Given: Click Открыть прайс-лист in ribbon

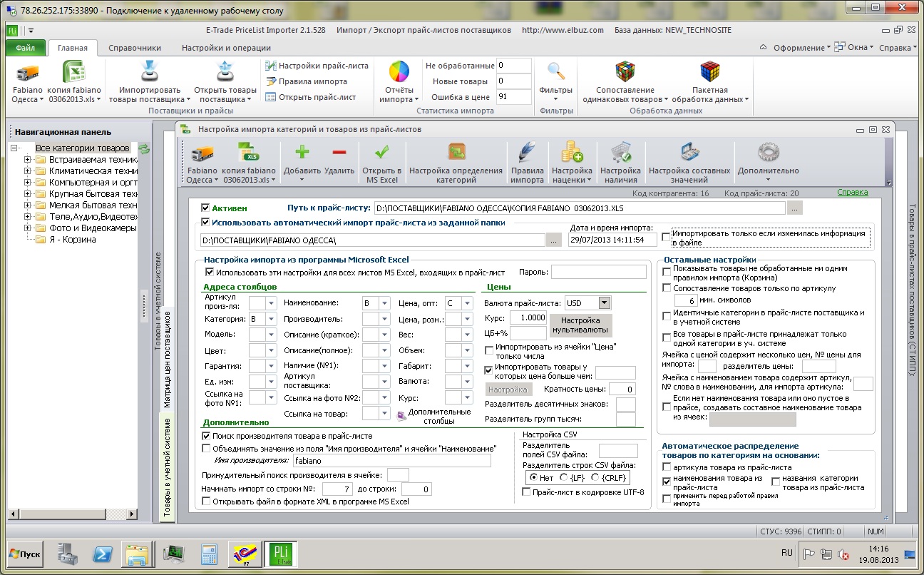Looking at the screenshot, I should [311, 97].
